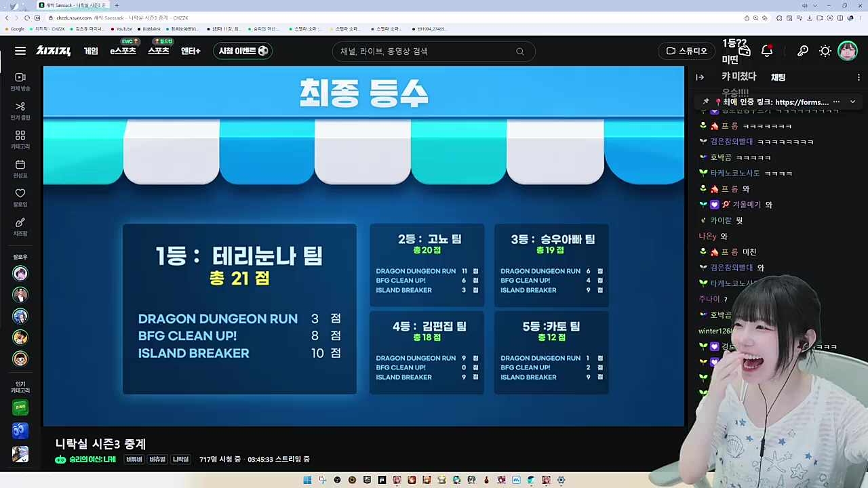Open the hamburger menu beside CHZZK logo
Viewport: 868px width, 488px height.
(x=20, y=51)
